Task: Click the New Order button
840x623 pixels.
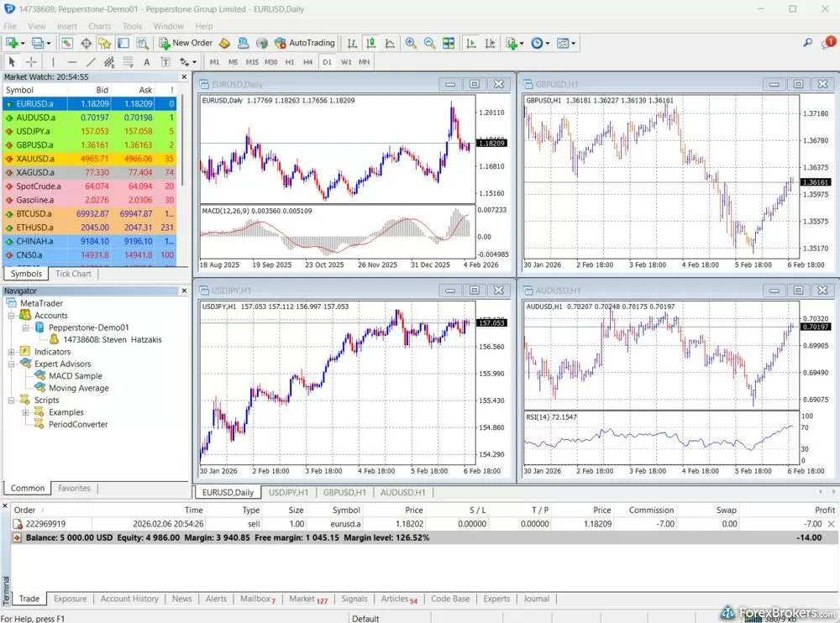Action: point(185,43)
